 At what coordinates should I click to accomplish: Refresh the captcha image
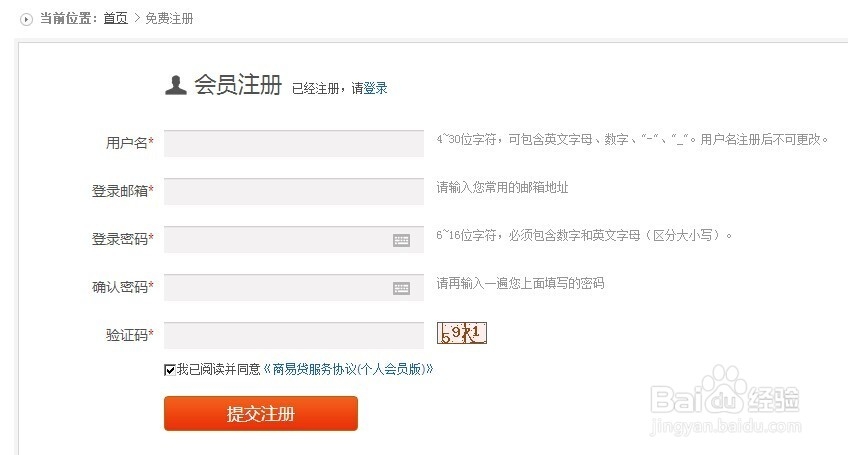click(x=461, y=333)
